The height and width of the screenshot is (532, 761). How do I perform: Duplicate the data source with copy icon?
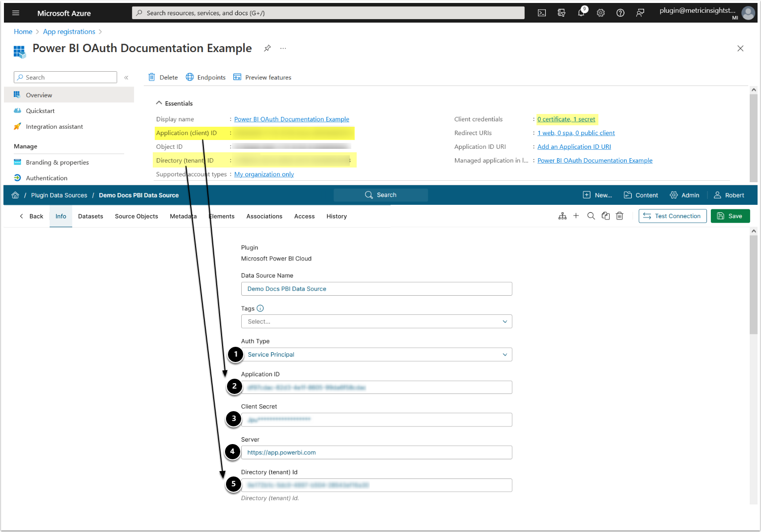tap(606, 216)
